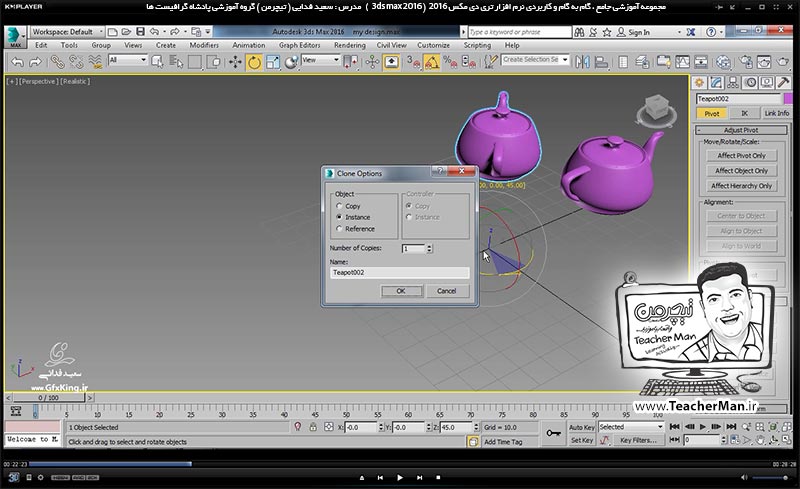Open Select by Name list icon

pos(176,62)
